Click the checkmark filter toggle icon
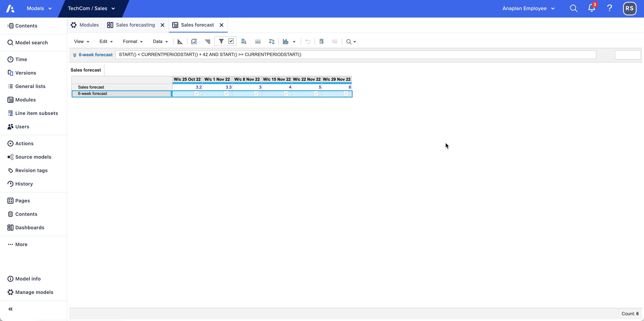644x321 pixels. (231, 41)
